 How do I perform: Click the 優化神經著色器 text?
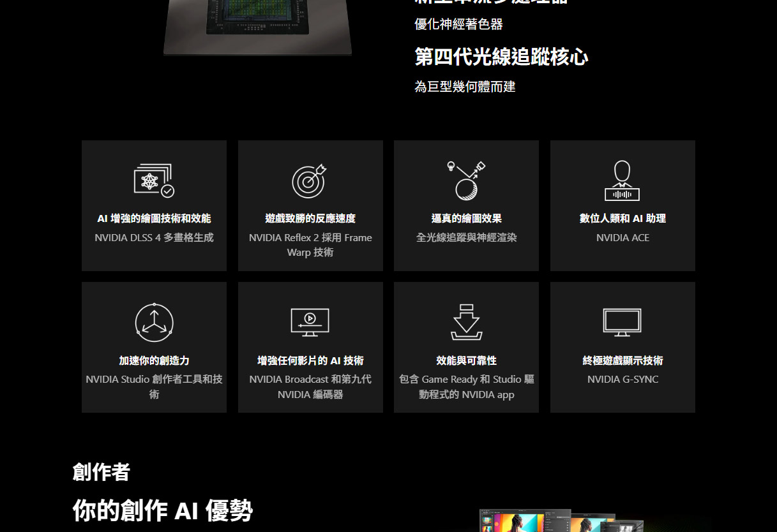click(x=458, y=24)
